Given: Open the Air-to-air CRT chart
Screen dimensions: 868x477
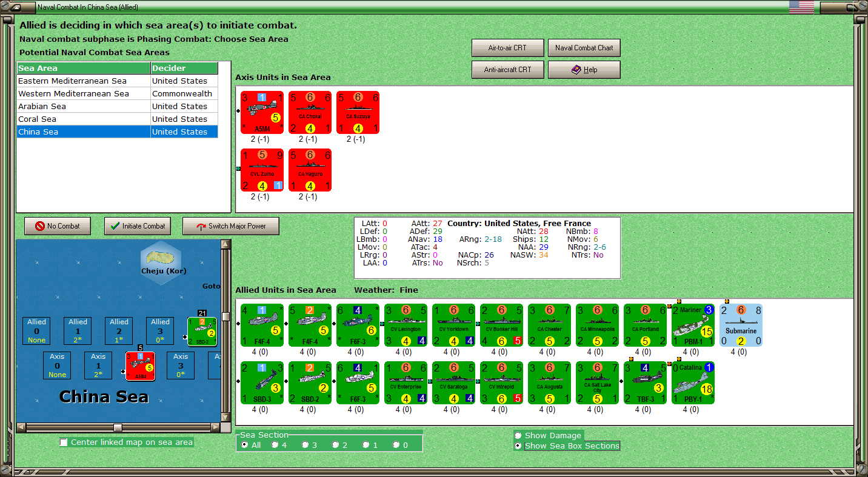Looking at the screenshot, I should click(507, 48).
